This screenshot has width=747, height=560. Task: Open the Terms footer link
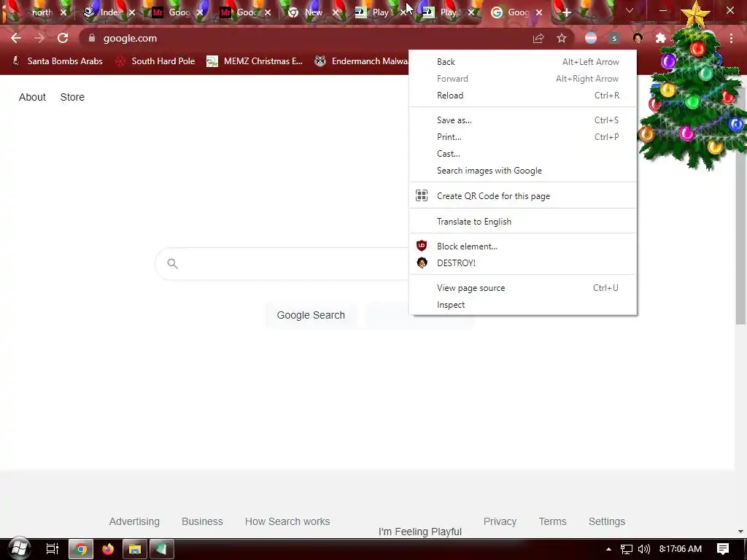(553, 521)
